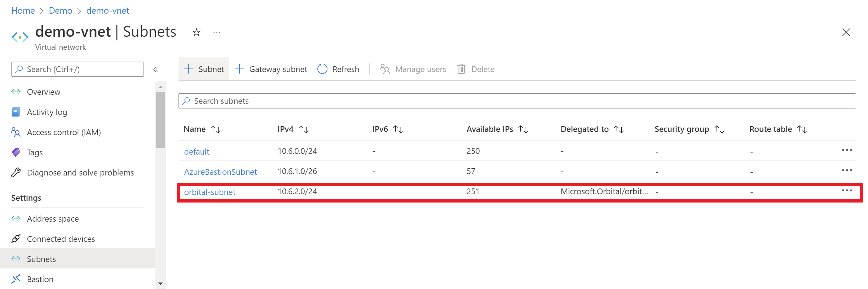Click the Microsoft.Orbital/orbit... delegation cell
Viewport: 868px width, 289px height.
[604, 191]
